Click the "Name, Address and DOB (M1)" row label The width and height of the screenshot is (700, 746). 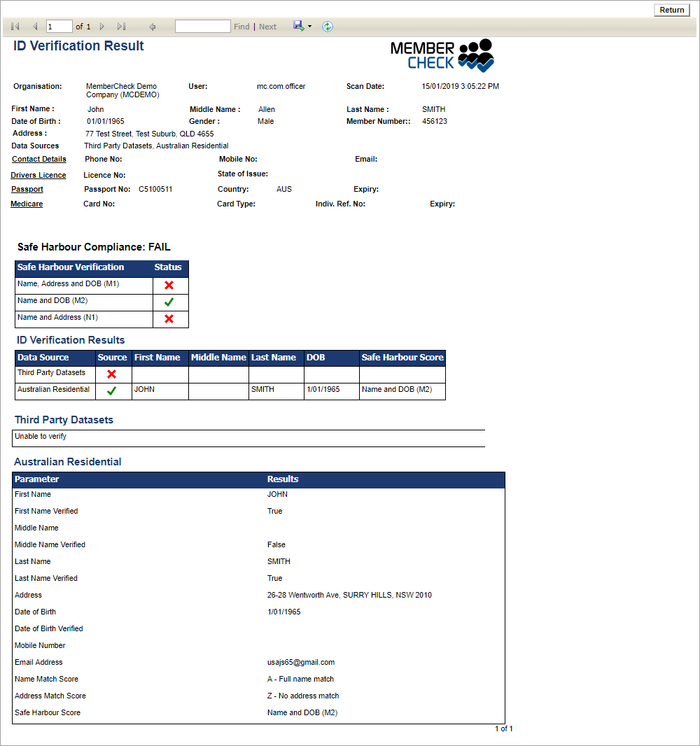pyautogui.click(x=69, y=283)
